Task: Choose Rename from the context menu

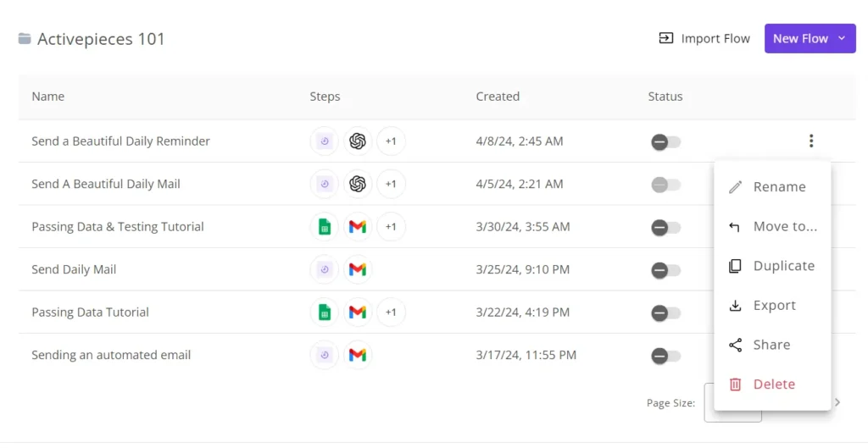Action: click(x=779, y=187)
